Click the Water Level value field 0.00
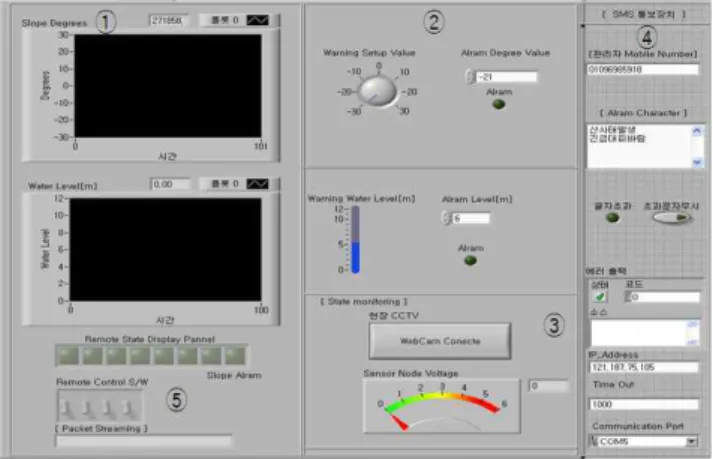 click(x=170, y=184)
